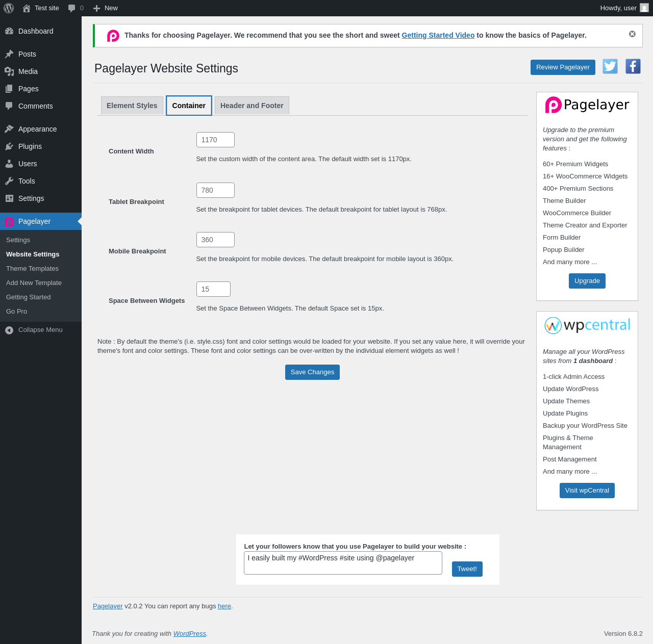Screen dimensions: 653x644
Task: Click the Users person icon
Action: pos(9,164)
